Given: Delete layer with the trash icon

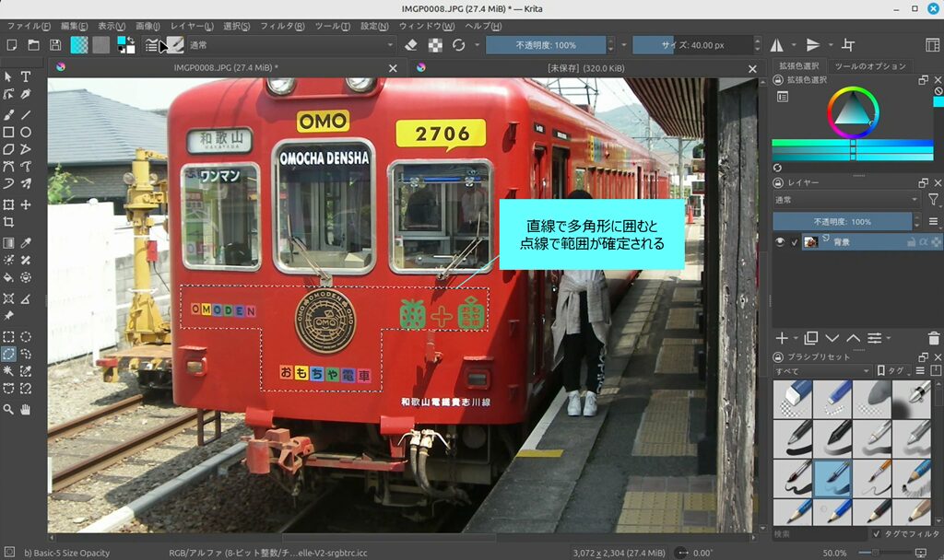Looking at the screenshot, I should pyautogui.click(x=933, y=338).
